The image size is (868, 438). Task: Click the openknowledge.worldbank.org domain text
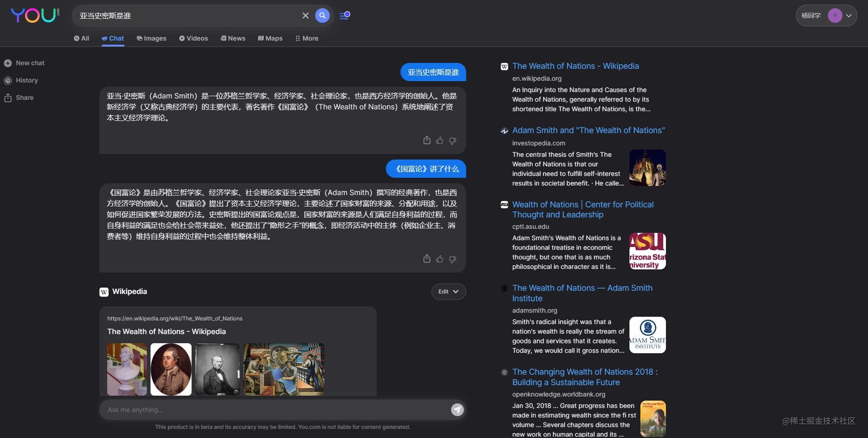[559, 394]
